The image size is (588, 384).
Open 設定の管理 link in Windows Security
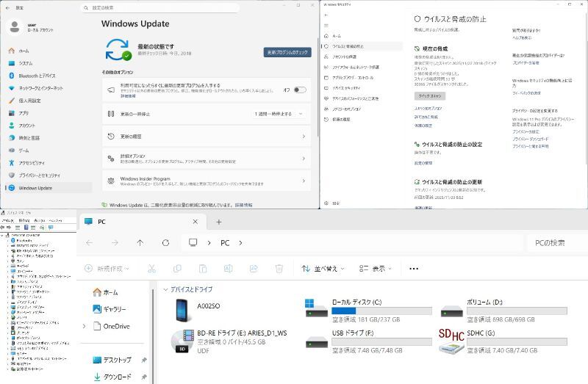coord(423,163)
